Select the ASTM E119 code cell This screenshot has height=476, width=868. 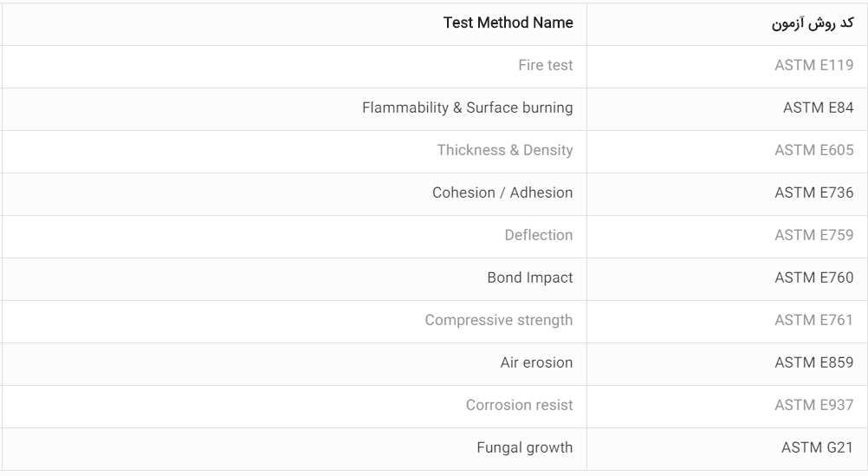pos(813,66)
